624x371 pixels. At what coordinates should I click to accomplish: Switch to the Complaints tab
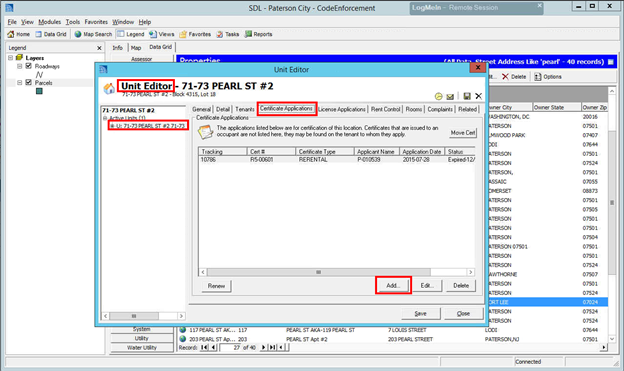[x=440, y=109]
